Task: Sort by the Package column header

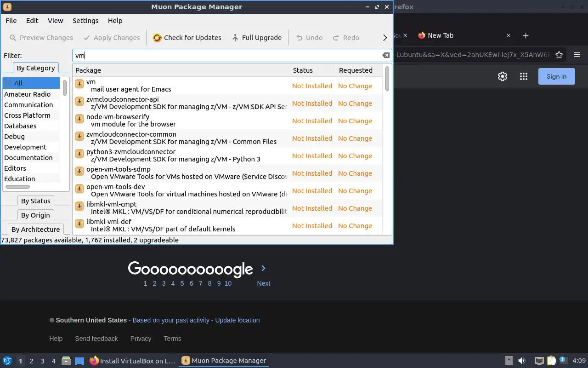Action: (x=181, y=70)
